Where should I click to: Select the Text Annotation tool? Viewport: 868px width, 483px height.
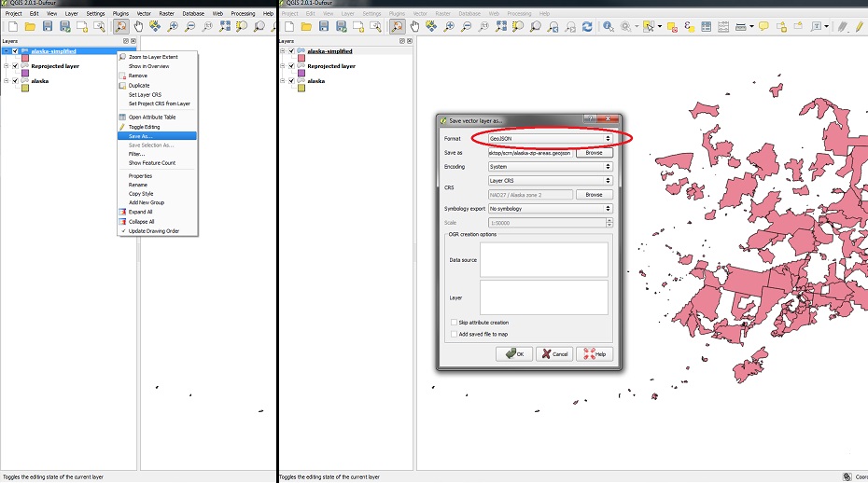pyautogui.click(x=816, y=27)
